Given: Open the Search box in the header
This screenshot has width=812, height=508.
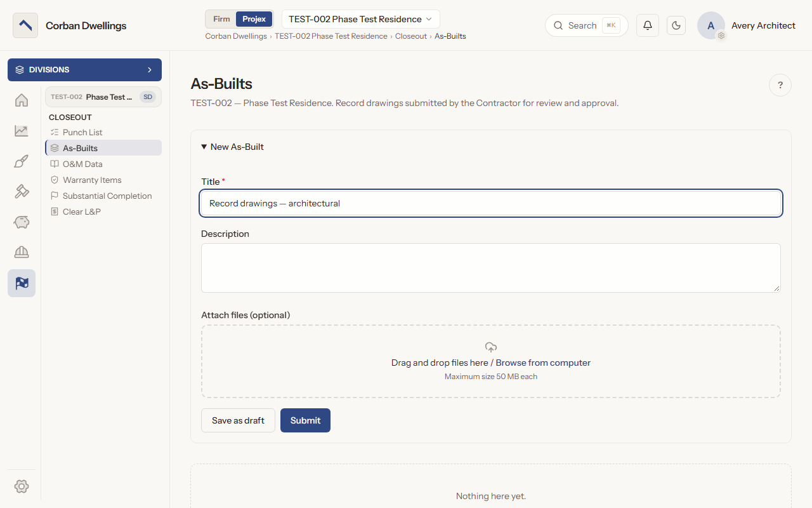Looking at the screenshot, I should (586, 25).
